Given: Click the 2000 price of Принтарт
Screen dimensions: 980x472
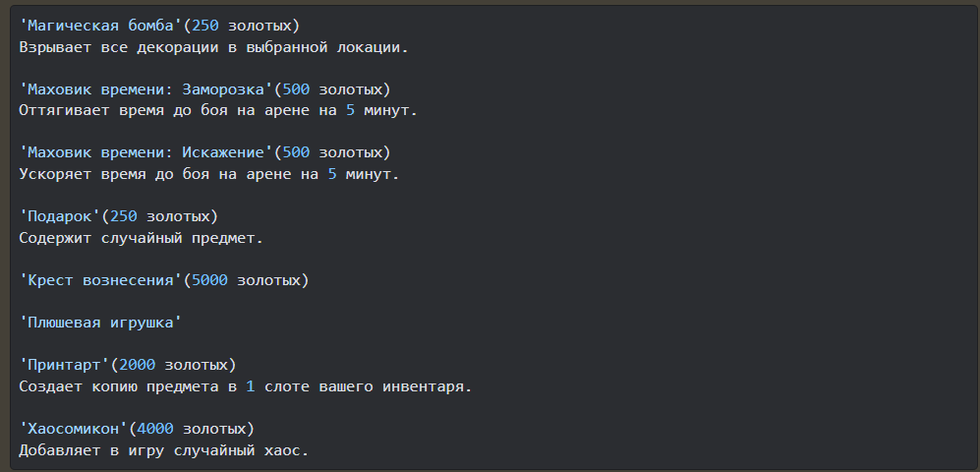Looking at the screenshot, I should 137,365.
